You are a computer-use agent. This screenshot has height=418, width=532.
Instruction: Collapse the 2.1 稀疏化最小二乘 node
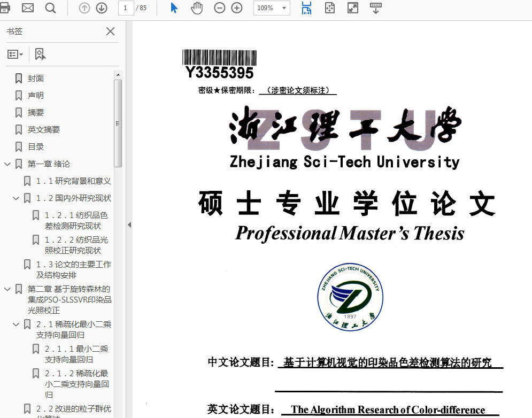pyautogui.click(x=16, y=324)
